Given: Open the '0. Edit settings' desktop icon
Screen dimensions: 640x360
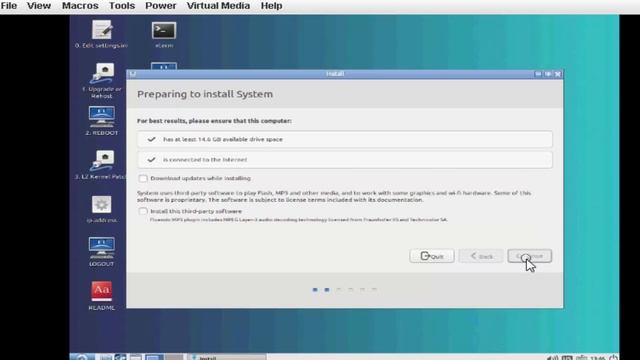Looking at the screenshot, I should point(102,34).
